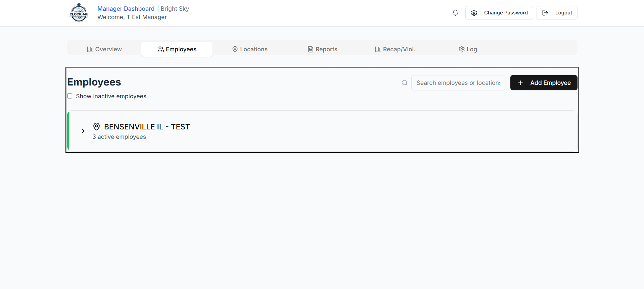644x289 pixels.
Task: Enable Show inactive employees checkbox
Action: coord(70,96)
